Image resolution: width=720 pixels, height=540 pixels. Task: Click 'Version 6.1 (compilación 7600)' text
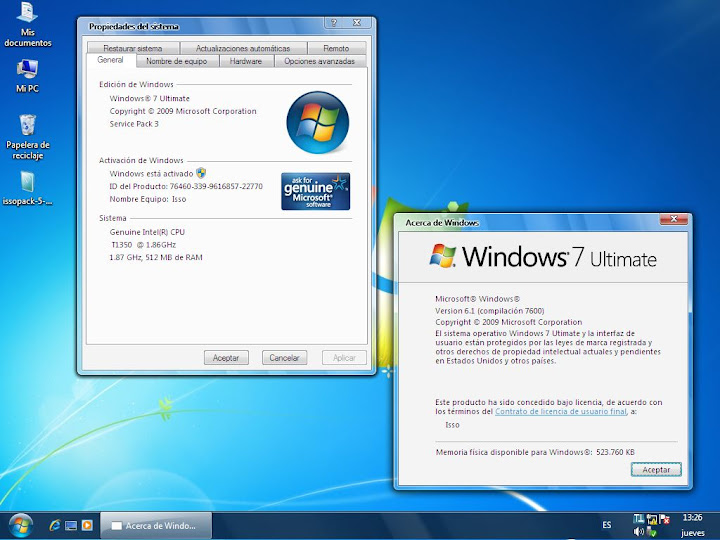(489, 311)
